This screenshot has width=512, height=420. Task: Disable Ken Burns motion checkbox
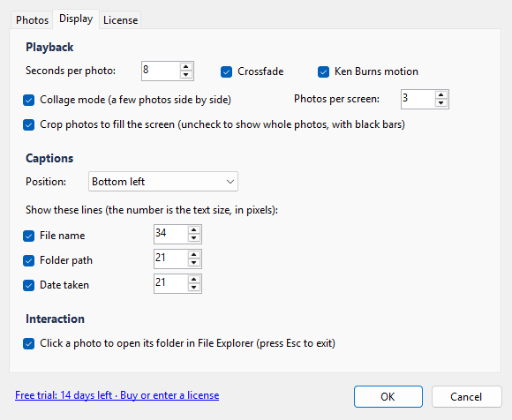tap(323, 71)
